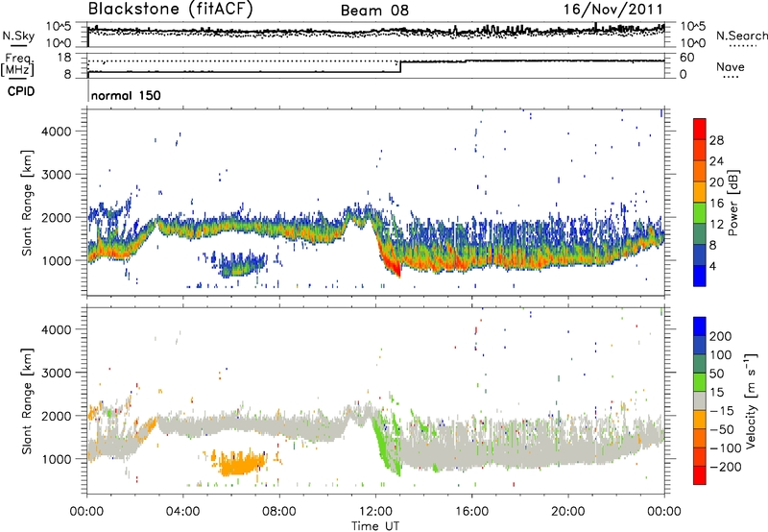Click the red bottom segment of Velocity colorbar
Screen dimensions: 768x532
tap(700, 475)
